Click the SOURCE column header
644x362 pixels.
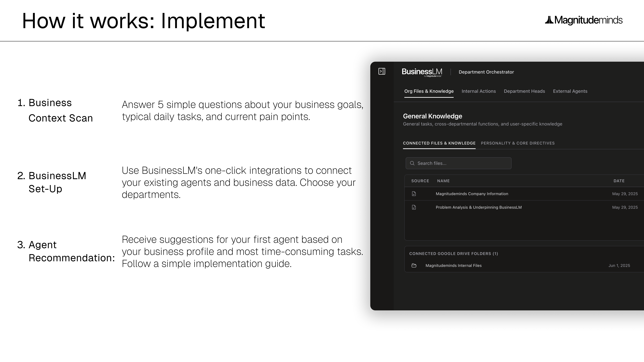point(420,181)
